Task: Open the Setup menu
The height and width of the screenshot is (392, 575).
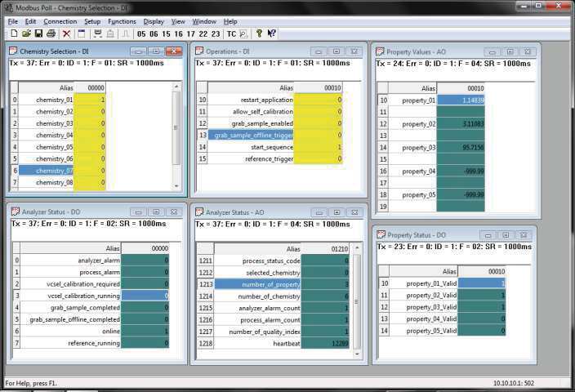Action: click(x=92, y=21)
